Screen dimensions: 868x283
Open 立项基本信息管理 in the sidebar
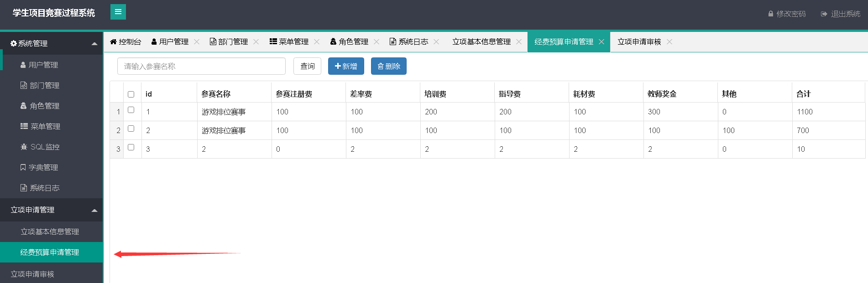pos(51,232)
